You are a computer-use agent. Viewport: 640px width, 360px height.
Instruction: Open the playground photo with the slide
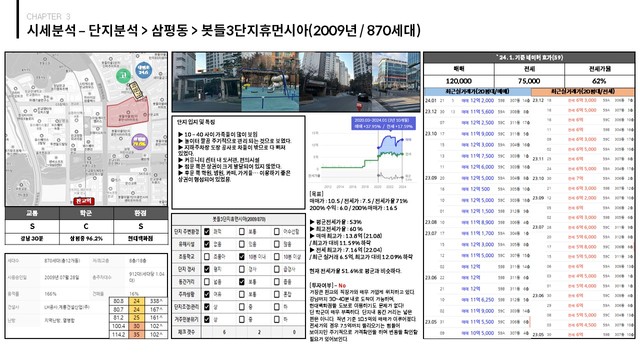[x=270, y=82]
